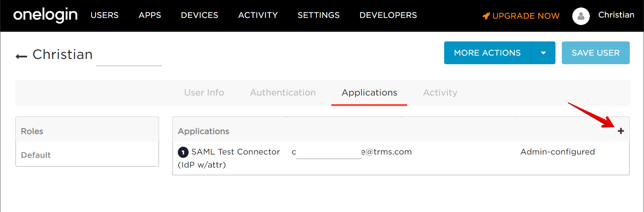Click the number 1 badge on SAML Test Connector

[x=183, y=152]
